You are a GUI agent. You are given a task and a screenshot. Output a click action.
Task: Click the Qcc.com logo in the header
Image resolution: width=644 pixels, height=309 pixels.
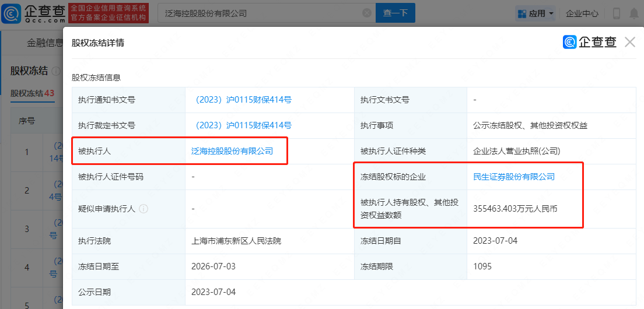tap(34, 13)
